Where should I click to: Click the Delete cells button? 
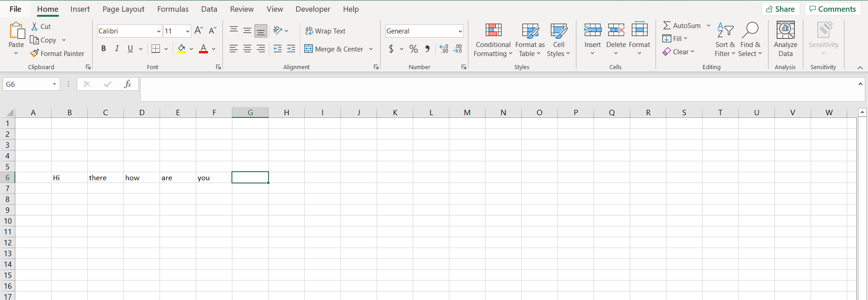(616, 39)
